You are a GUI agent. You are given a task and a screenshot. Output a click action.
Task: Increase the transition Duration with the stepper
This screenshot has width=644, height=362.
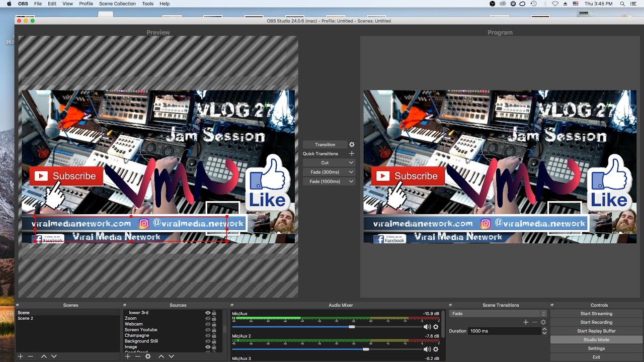coord(544,329)
